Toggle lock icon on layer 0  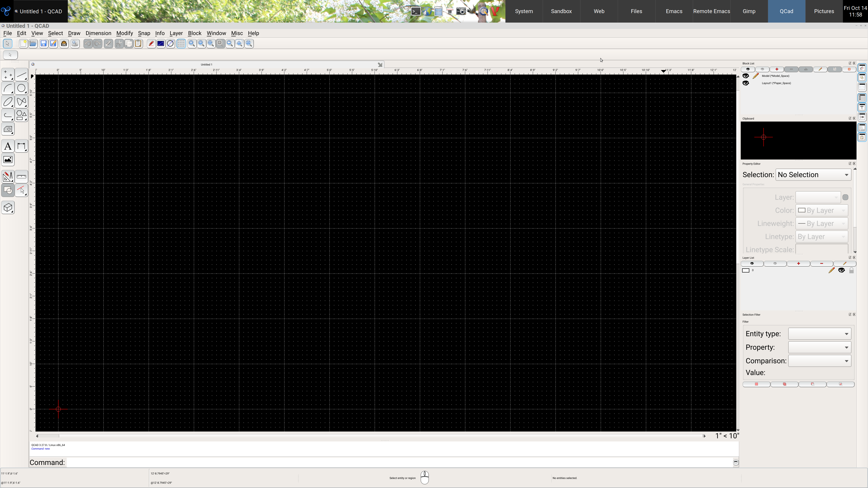tap(851, 270)
